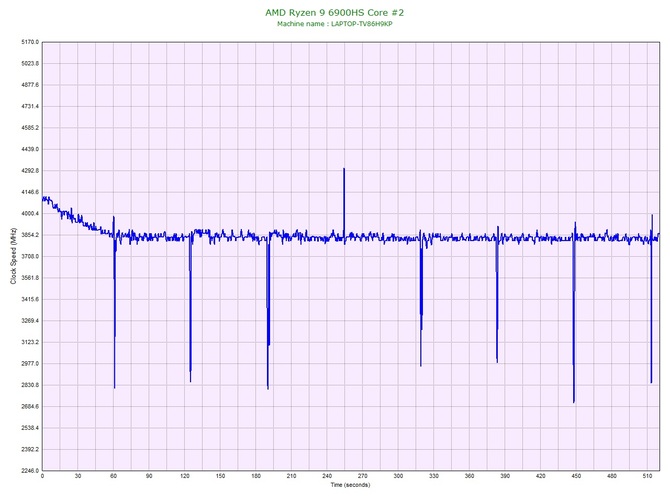Click the 4877.6 y-axis value
Screen dimensions: 670x502
(30, 85)
